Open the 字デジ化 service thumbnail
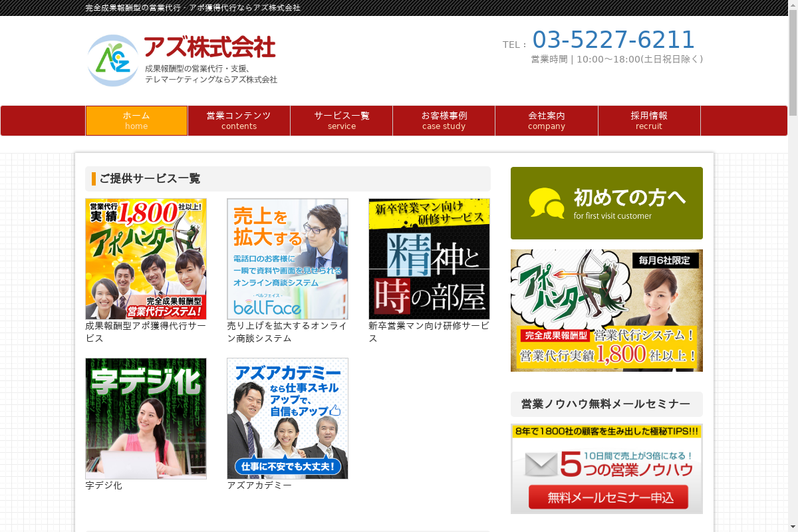Screen dimensions: 798x532 point(146,418)
